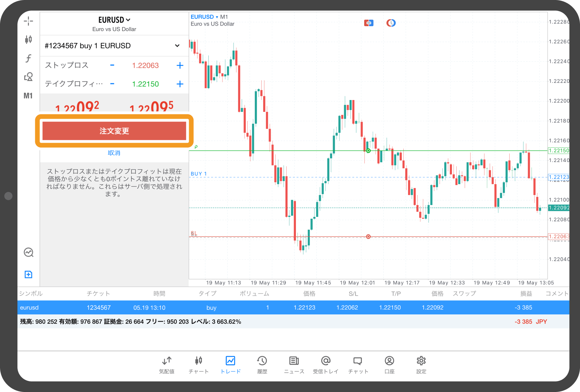
Task: Click the sell price 1.22092 quote
Action: (77, 106)
